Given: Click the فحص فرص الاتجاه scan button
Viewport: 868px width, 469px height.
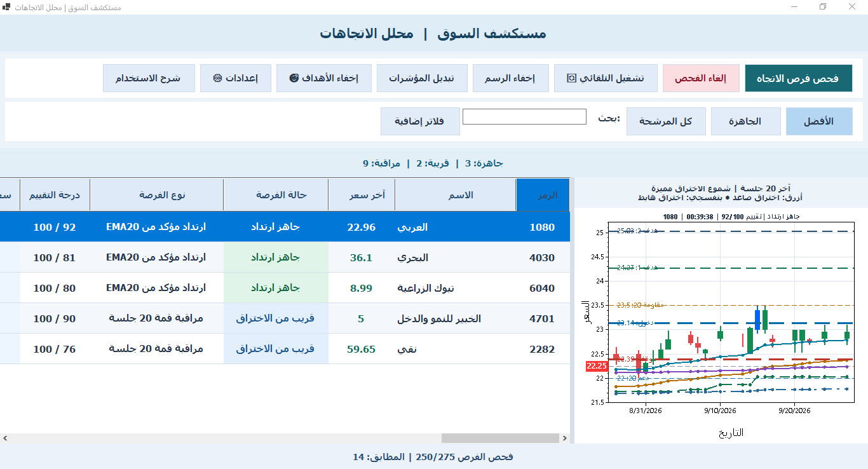Looking at the screenshot, I should (797, 78).
